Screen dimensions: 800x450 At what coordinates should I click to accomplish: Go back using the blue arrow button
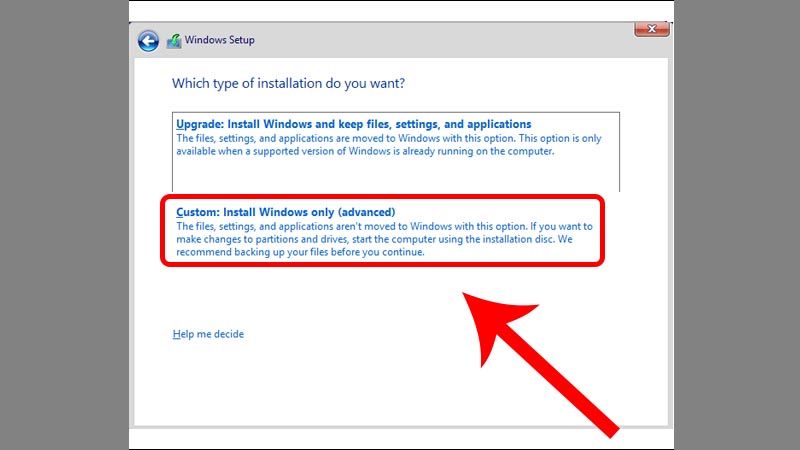pyautogui.click(x=148, y=41)
